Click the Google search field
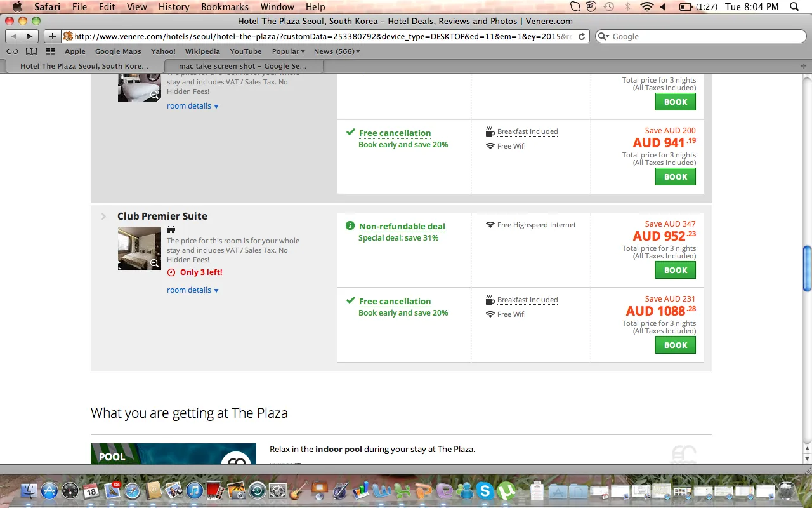Screen dimensions: 812x508 click(700, 36)
